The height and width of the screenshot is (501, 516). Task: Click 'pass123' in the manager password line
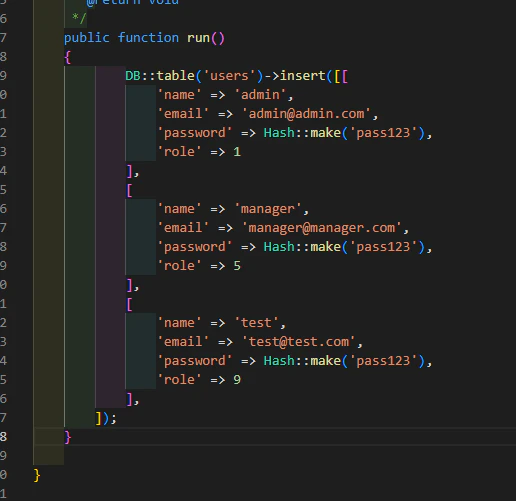pyautogui.click(x=383, y=247)
